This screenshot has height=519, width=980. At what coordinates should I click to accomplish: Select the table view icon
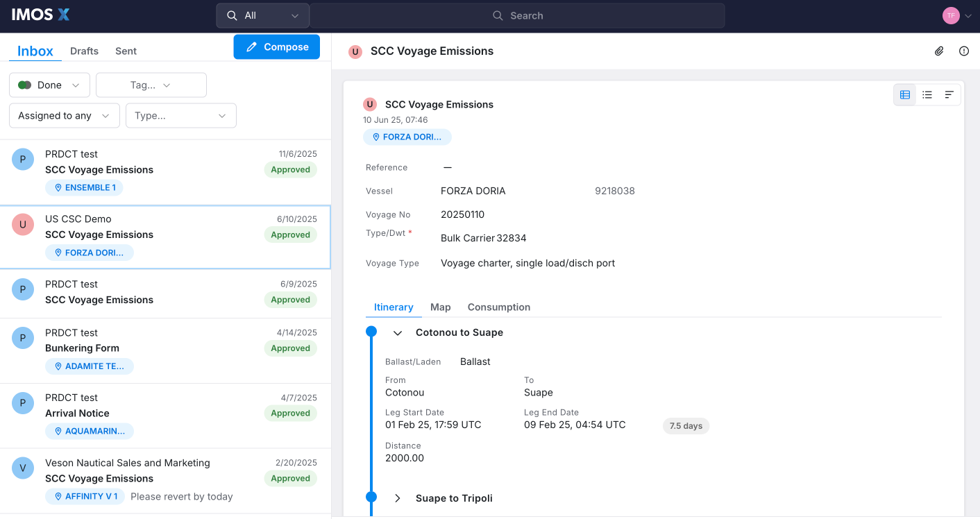[904, 94]
